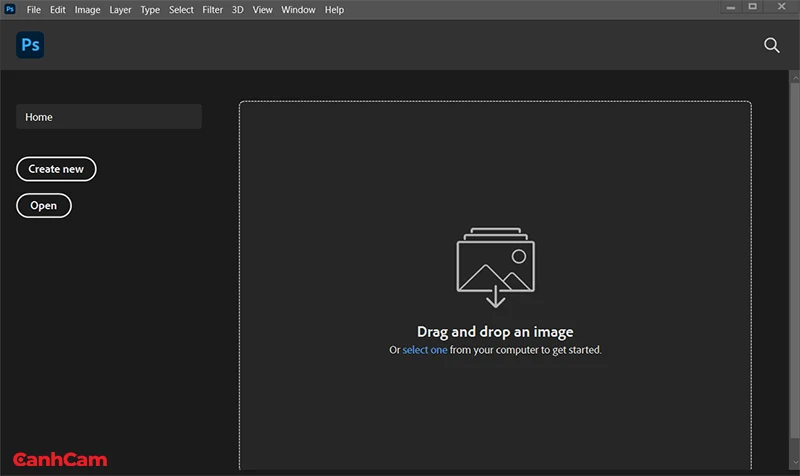
Task: Open the Window menu
Action: [x=298, y=10]
